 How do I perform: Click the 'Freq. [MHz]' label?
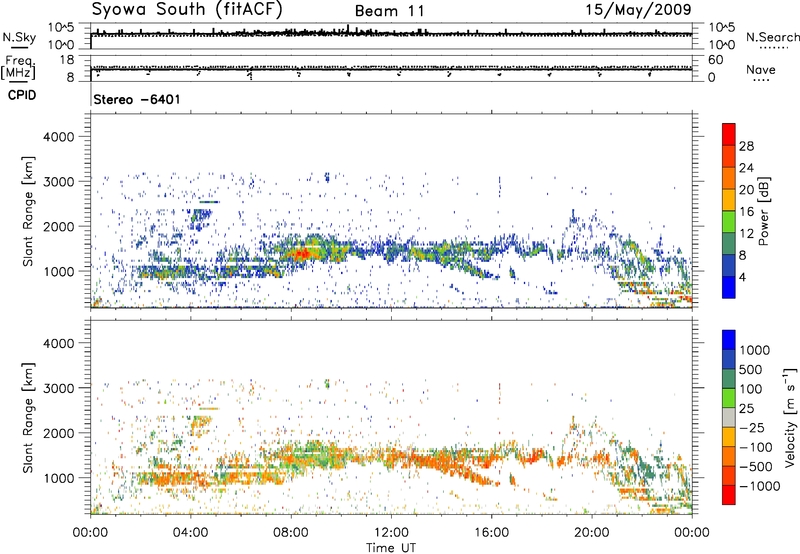click(x=18, y=67)
